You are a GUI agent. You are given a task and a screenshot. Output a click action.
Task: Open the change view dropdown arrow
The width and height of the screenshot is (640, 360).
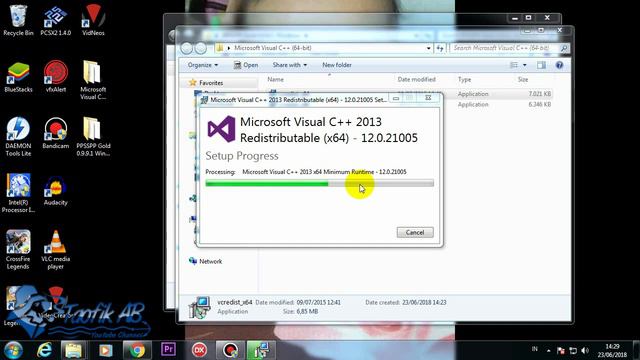(524, 65)
